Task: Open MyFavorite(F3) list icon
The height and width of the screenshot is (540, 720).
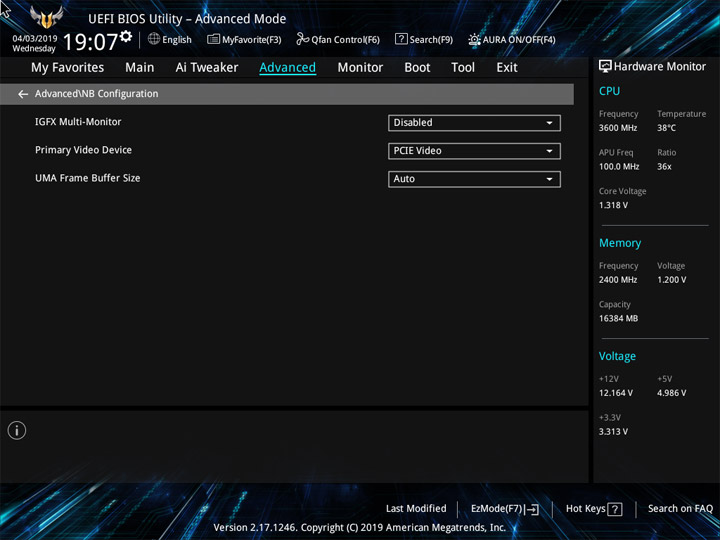Action: coord(213,39)
